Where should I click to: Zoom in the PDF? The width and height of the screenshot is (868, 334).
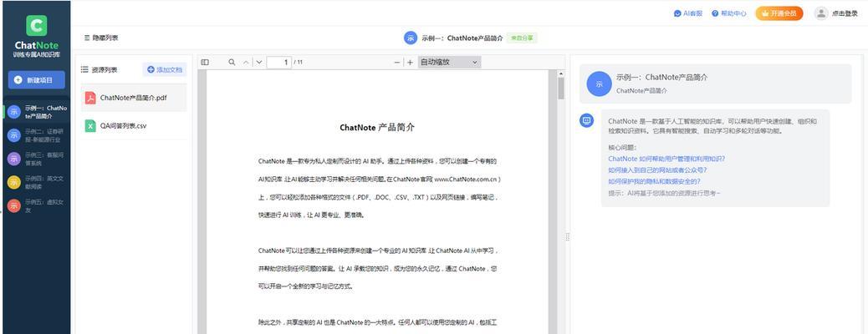(411, 63)
